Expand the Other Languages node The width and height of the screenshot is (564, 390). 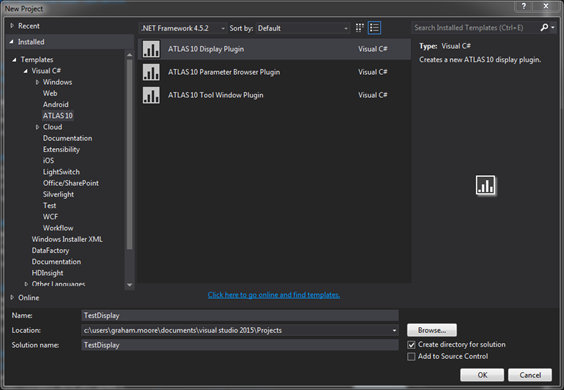[x=26, y=284]
